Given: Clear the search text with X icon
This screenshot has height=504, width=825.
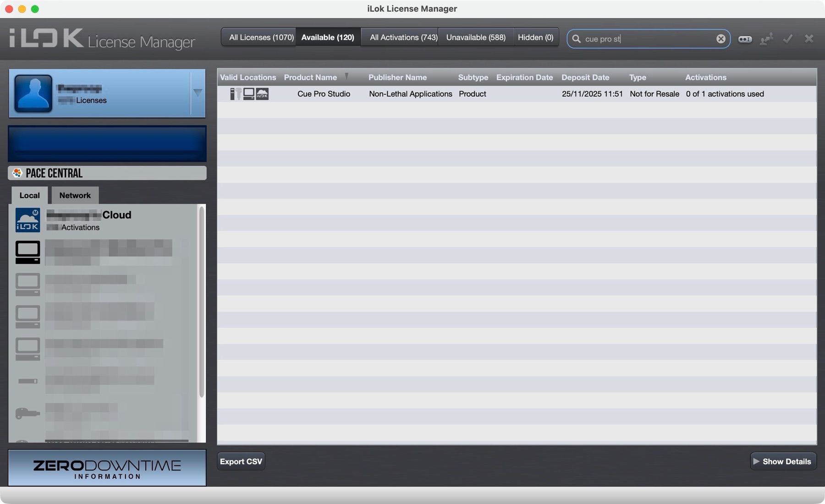Looking at the screenshot, I should pyautogui.click(x=720, y=39).
